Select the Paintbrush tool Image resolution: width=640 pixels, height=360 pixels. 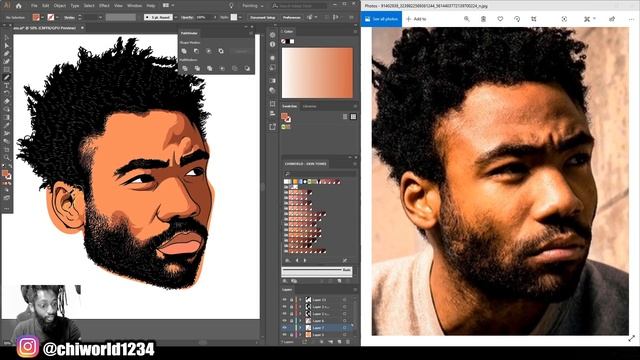(x=7, y=78)
